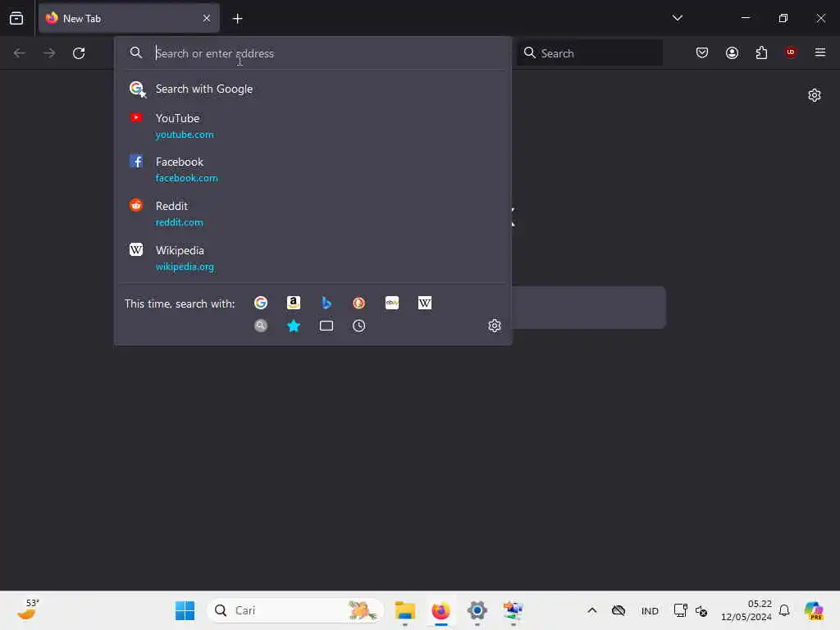The image size is (840, 630).
Task: Open the OneDrive cloud tray icon
Action: click(619, 610)
